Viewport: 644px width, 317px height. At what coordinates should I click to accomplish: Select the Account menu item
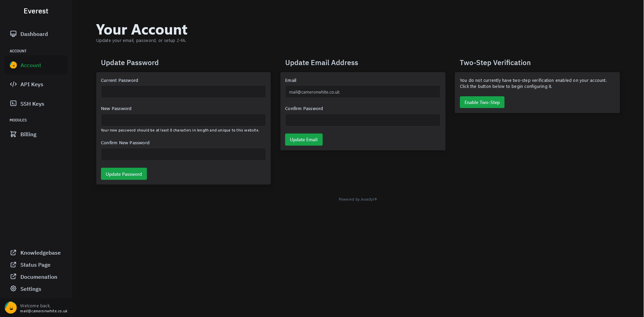click(36, 65)
